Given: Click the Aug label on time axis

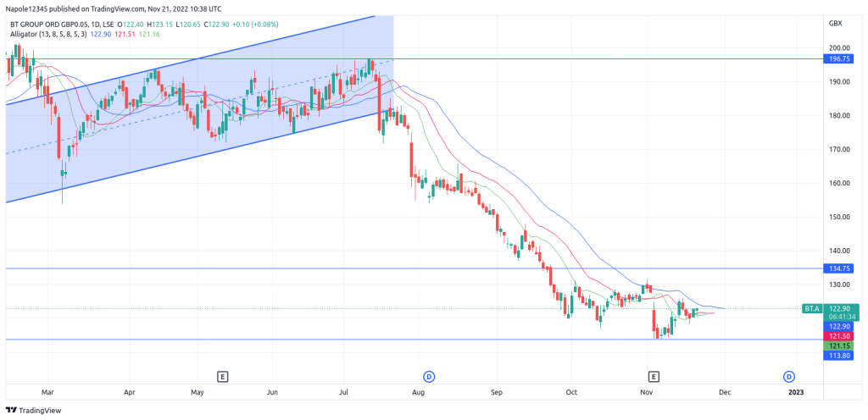Looking at the screenshot, I should point(419,392).
